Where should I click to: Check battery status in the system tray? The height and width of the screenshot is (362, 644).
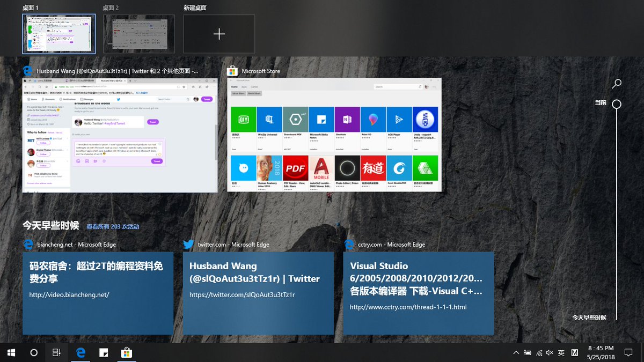point(528,352)
